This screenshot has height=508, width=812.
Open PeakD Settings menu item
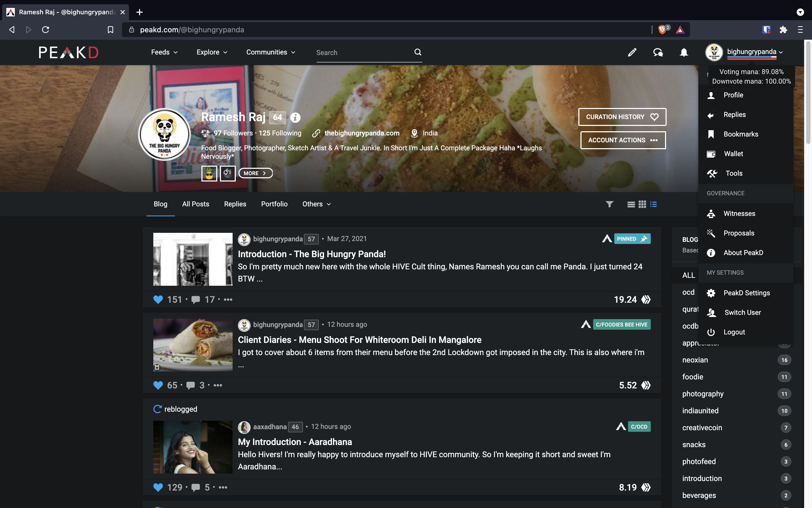pyautogui.click(x=746, y=293)
